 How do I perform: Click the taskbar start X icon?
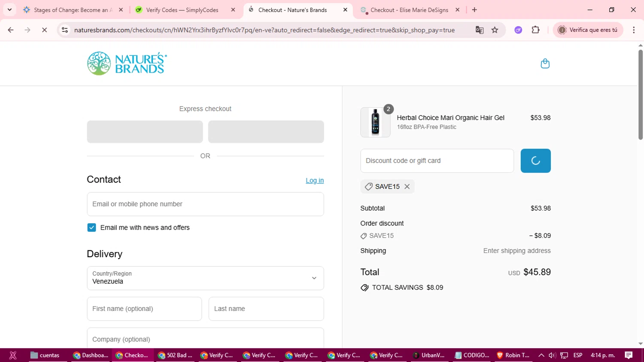point(13,355)
